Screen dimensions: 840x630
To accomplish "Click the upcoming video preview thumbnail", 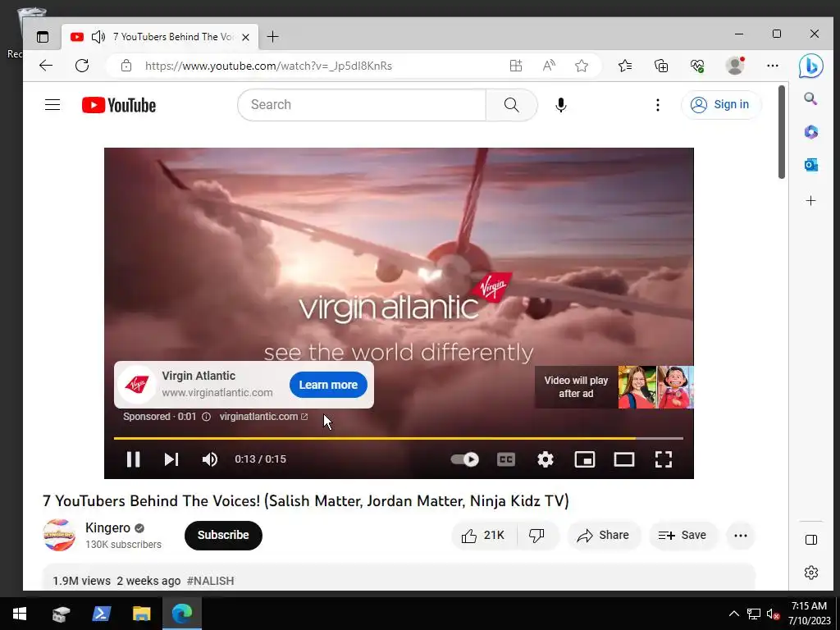I will point(655,387).
